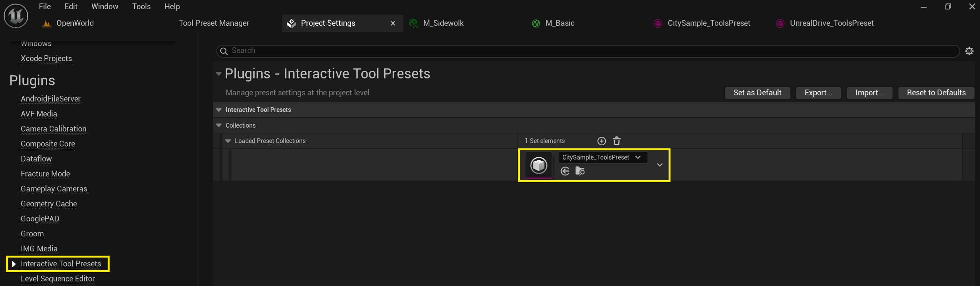Collapse the Collections section
The image size is (980, 286).
pos(219,125)
